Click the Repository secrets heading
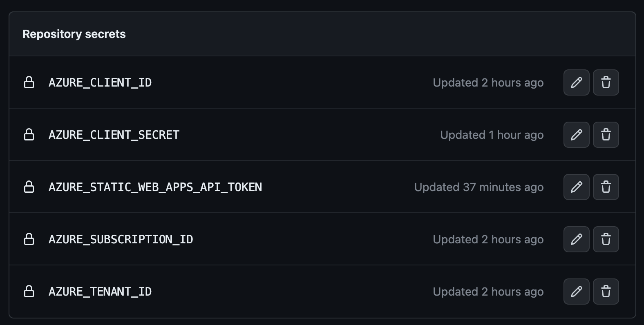644x325 pixels. [74, 34]
